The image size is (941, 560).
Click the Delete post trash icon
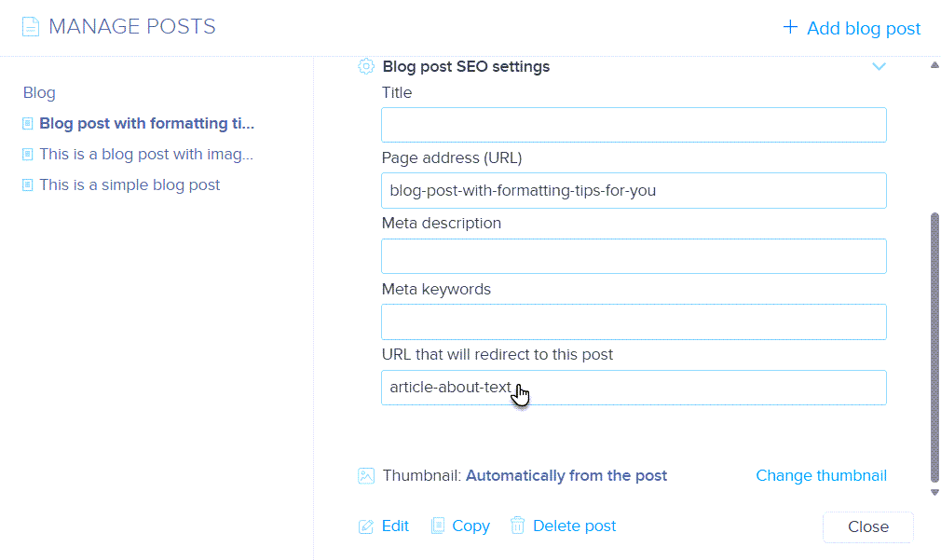[518, 526]
